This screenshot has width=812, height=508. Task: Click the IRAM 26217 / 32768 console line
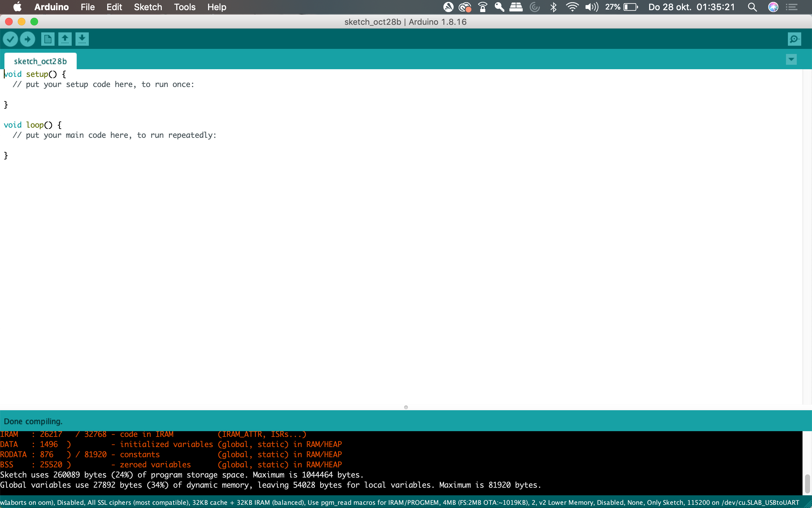point(153,434)
